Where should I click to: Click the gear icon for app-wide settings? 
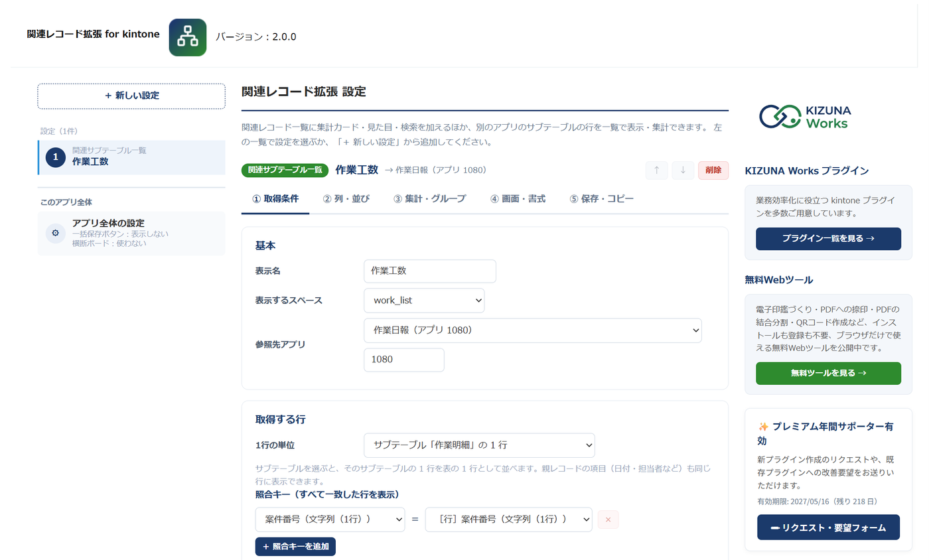pyautogui.click(x=55, y=233)
